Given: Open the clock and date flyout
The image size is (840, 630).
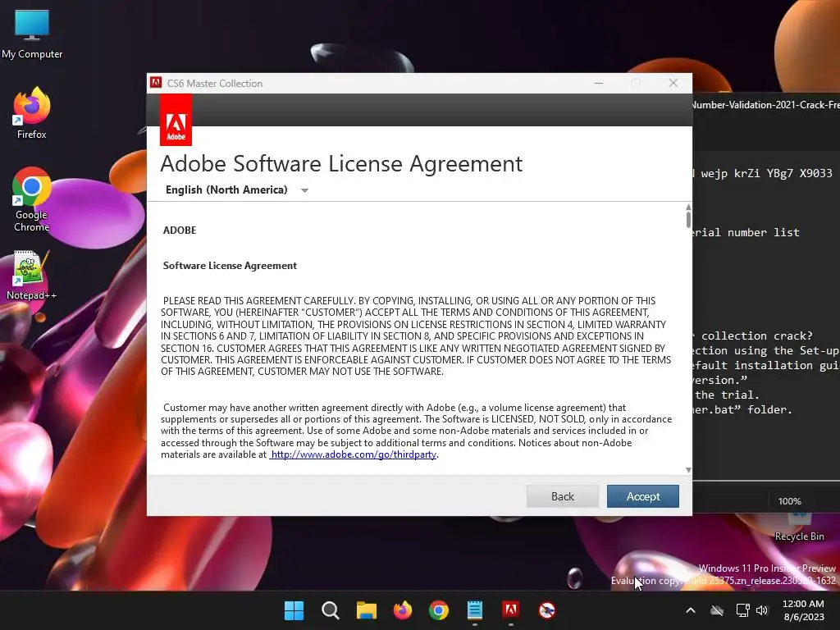Looking at the screenshot, I should 804,610.
